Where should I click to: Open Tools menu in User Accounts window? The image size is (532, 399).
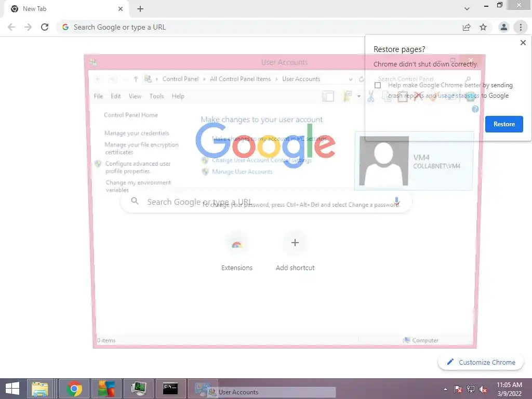pos(156,96)
